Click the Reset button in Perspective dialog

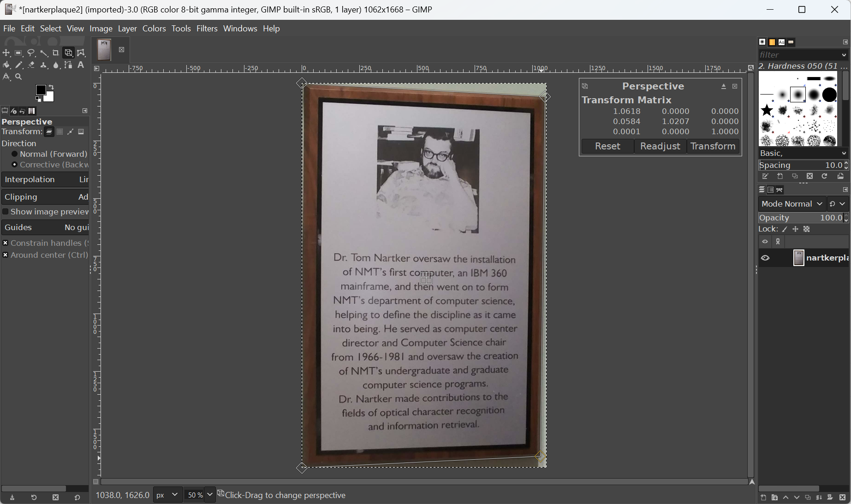pyautogui.click(x=607, y=146)
